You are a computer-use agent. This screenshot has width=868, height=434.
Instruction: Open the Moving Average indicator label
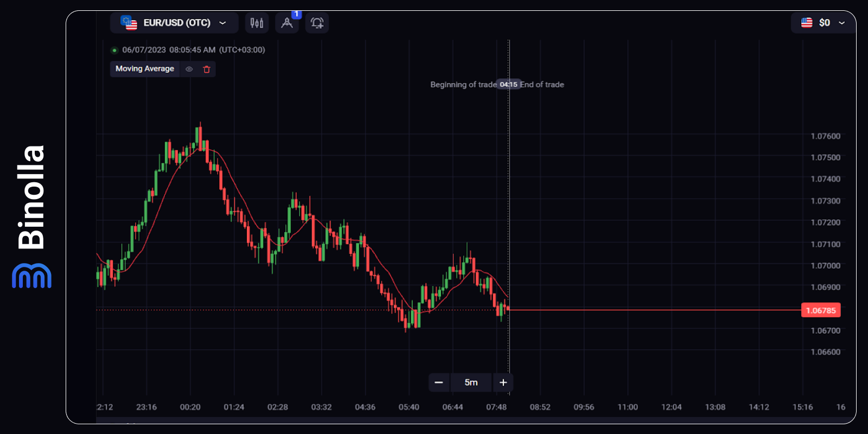point(145,69)
